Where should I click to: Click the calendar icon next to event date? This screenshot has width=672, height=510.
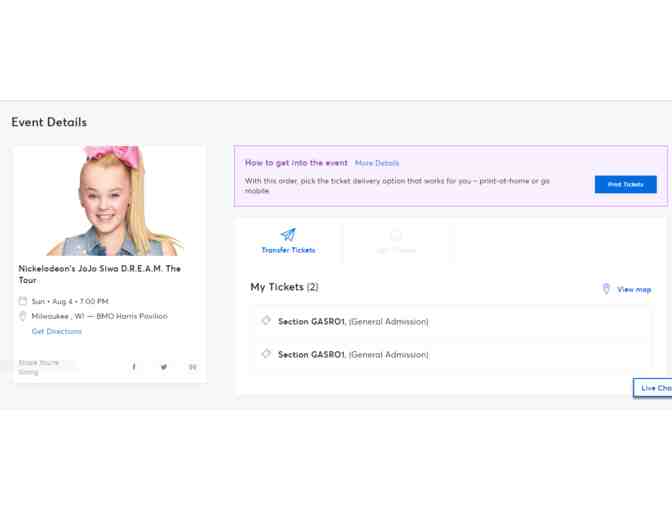tap(23, 301)
